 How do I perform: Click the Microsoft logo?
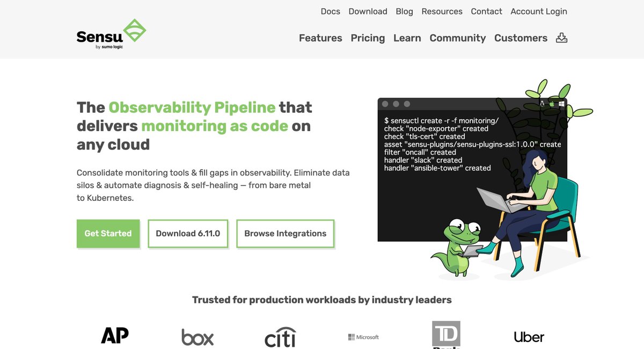coord(363,337)
